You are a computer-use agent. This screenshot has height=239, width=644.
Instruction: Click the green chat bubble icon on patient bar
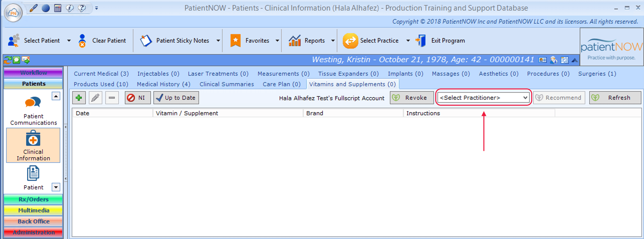pyautogui.click(x=16, y=60)
